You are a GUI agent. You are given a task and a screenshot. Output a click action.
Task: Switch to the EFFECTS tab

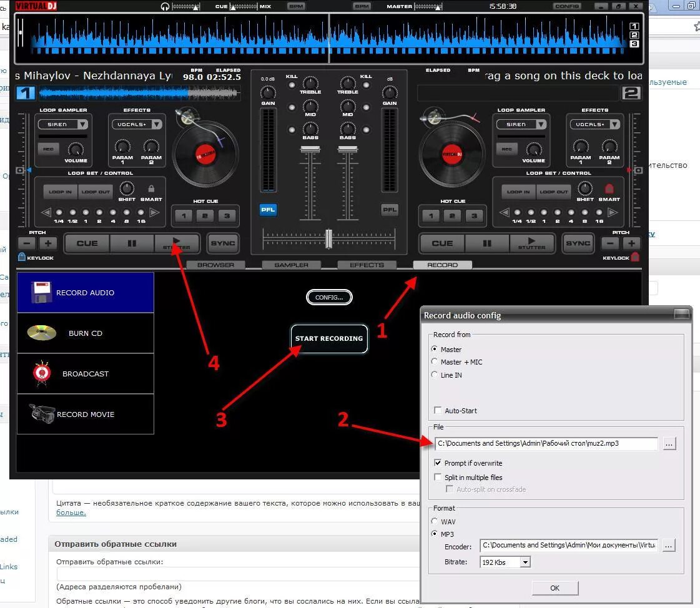click(367, 265)
